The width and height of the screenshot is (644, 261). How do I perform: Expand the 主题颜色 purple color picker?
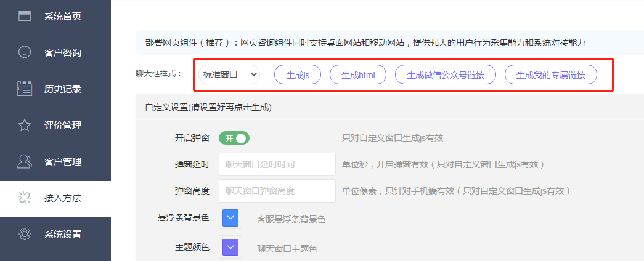[230, 247]
